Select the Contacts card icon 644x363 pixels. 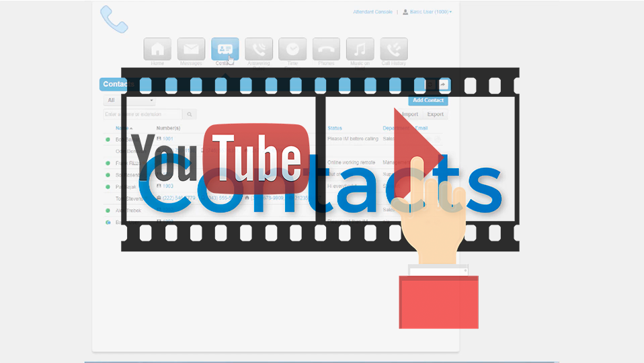225,49
